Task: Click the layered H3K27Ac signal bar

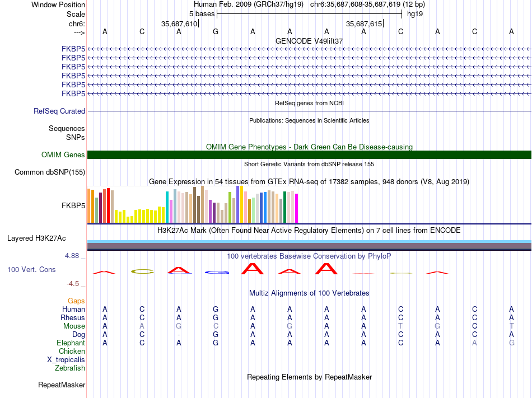Action: (x=309, y=245)
